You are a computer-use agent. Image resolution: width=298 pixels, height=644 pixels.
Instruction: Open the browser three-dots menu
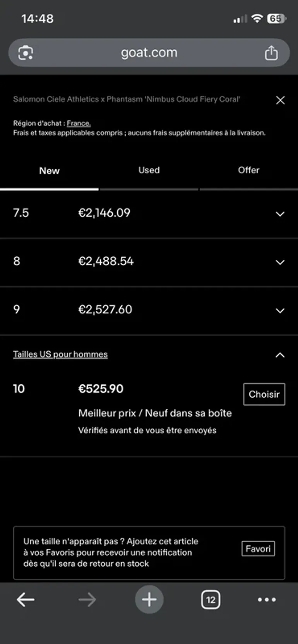pyautogui.click(x=267, y=600)
